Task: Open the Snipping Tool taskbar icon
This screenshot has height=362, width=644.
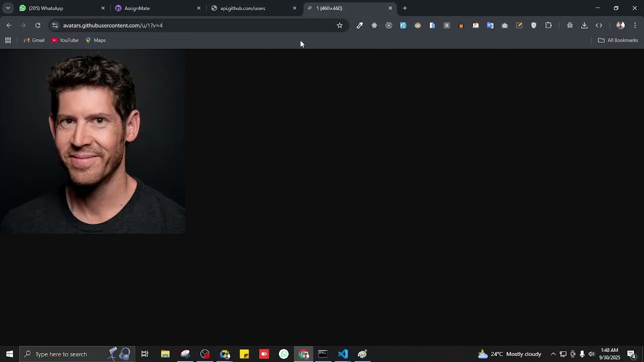Action: click(185, 354)
